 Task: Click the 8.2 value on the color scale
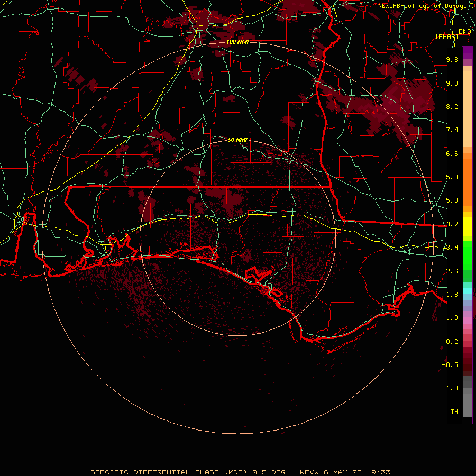point(452,106)
